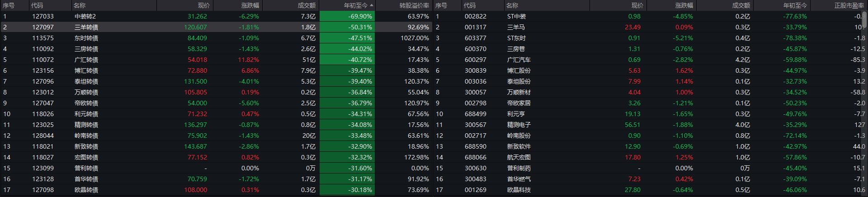Screen dimensions: 868x197
Task: Click the sort arrow beside left 年初至今 header
Action: 372,5
